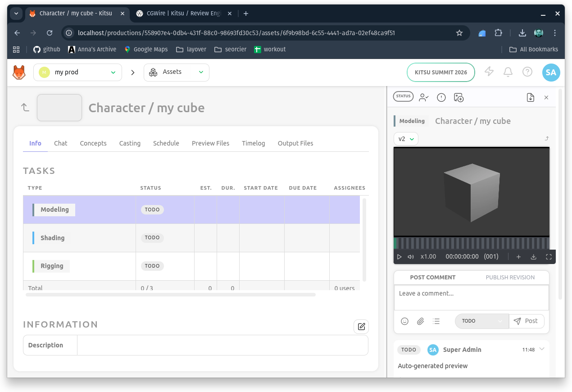Screen dimensions: 572x392
Task: Click the add preview image icon
Action: point(459,97)
